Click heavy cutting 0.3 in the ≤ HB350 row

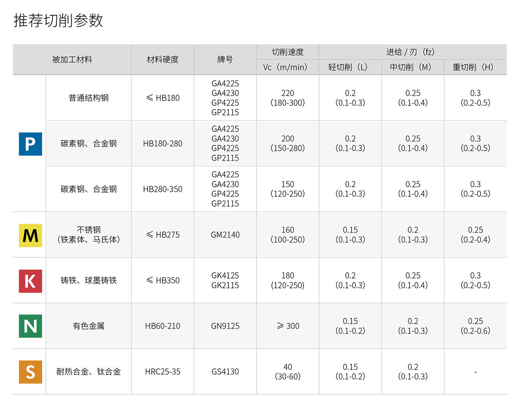coord(476,280)
